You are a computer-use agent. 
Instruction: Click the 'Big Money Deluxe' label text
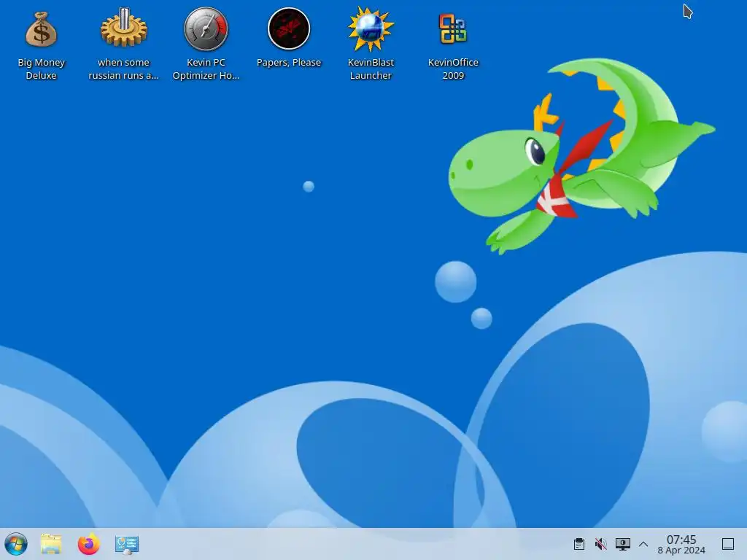[41, 69]
